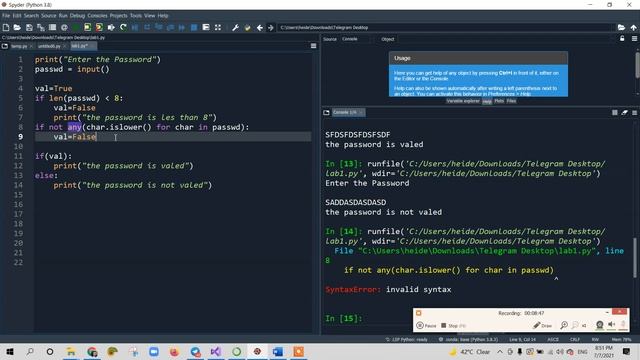Switch to the untitled0.py editor tab
This screenshot has width=640, height=360.
pyautogui.click(x=49, y=46)
